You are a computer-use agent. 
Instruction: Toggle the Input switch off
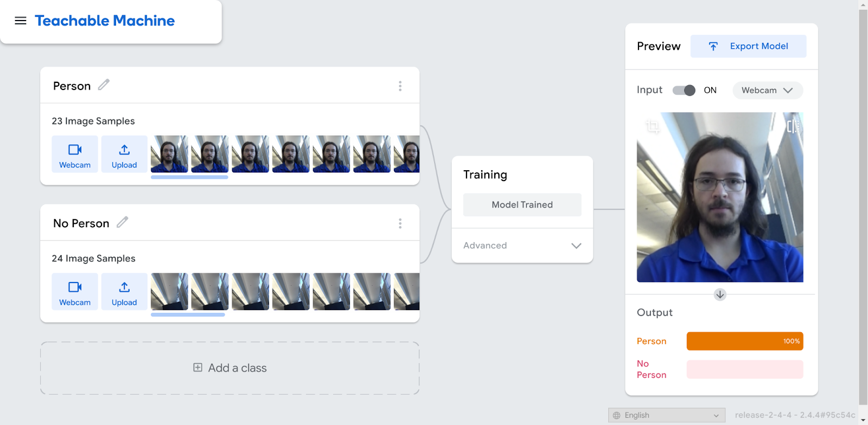point(684,91)
